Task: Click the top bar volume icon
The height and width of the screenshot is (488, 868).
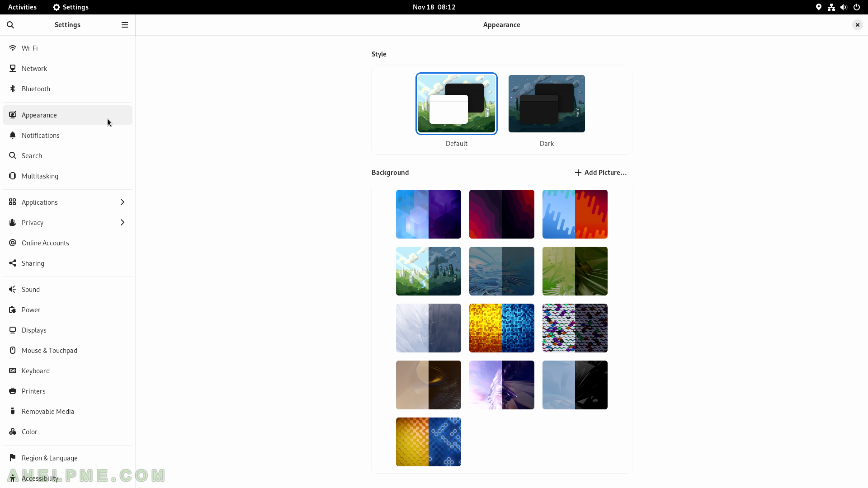Action: pyautogui.click(x=844, y=7)
